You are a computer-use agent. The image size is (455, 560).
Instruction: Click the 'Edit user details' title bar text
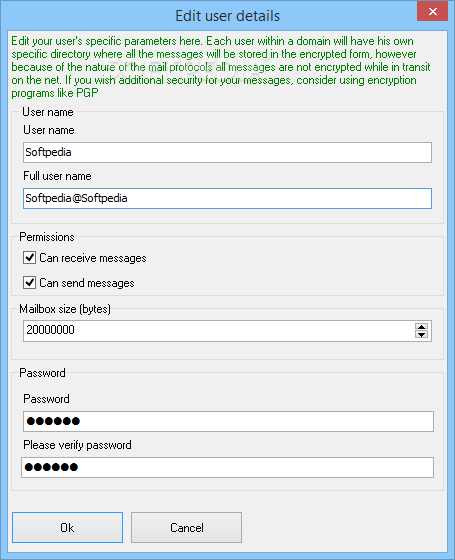point(228,16)
